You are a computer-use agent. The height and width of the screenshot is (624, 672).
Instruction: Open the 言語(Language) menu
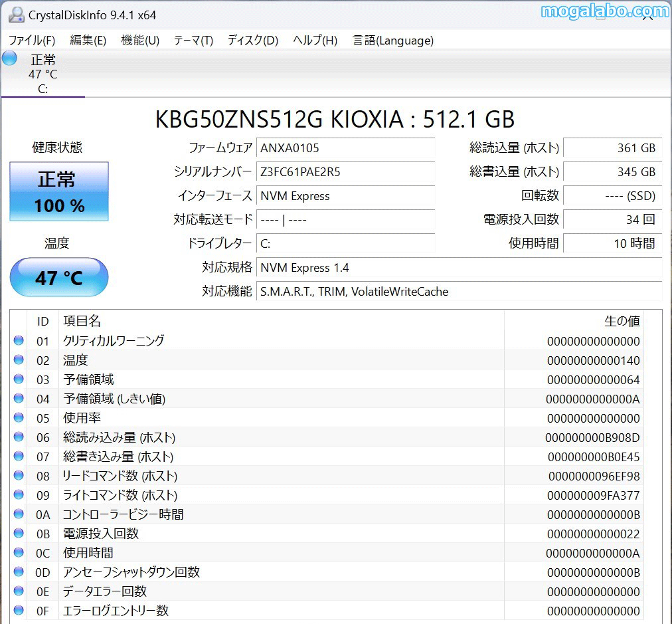(393, 41)
